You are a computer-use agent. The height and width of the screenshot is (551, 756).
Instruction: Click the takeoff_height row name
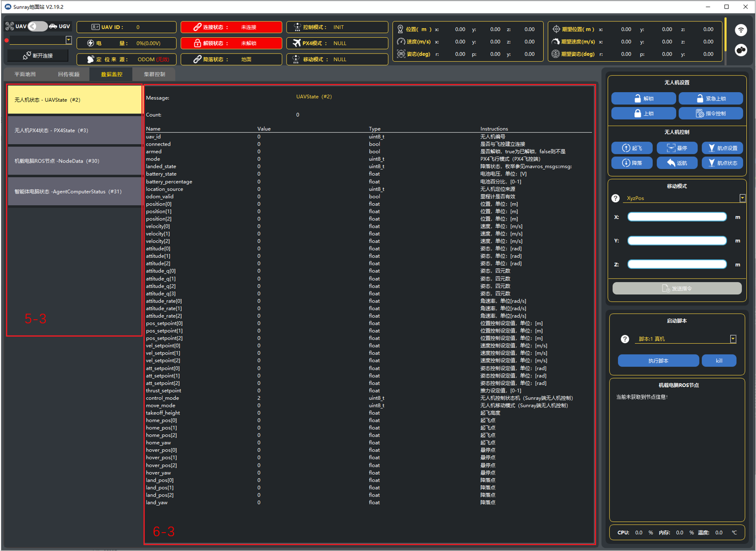(x=163, y=413)
